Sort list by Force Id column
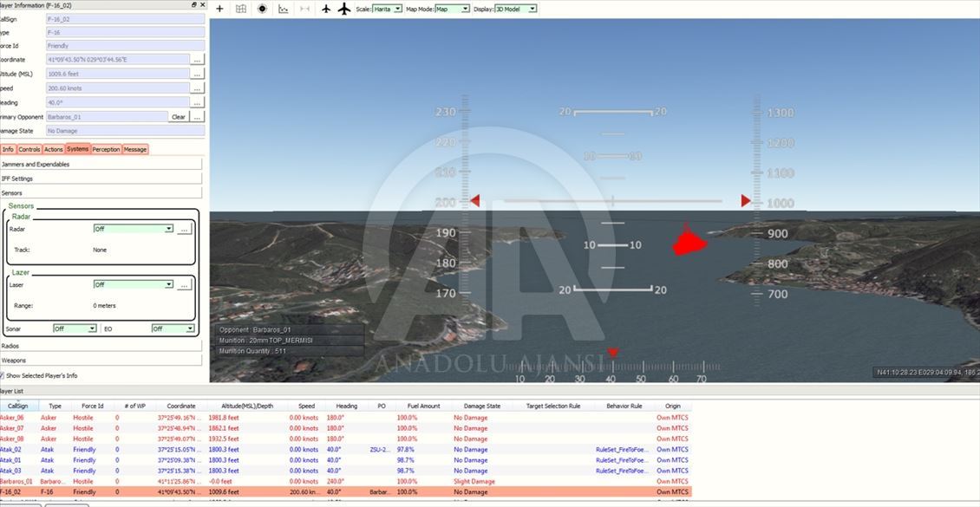 tap(92, 406)
